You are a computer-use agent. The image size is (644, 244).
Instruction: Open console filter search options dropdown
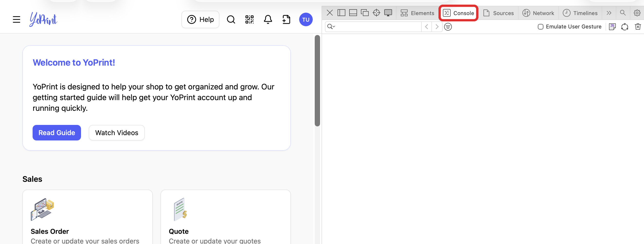click(x=331, y=26)
